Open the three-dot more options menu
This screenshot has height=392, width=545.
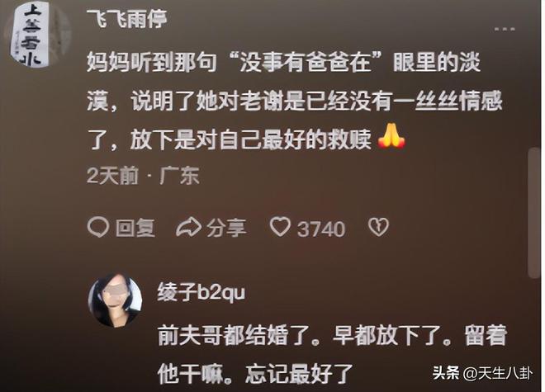click(x=505, y=29)
